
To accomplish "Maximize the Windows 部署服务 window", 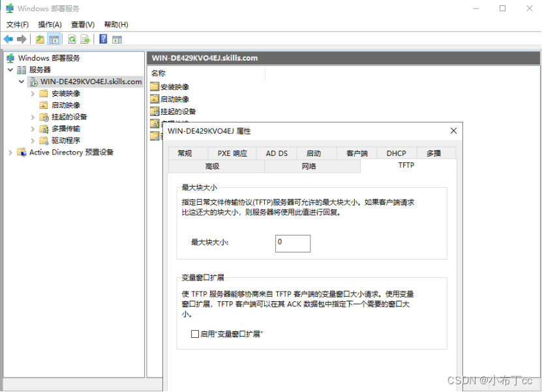I will 503,8.
